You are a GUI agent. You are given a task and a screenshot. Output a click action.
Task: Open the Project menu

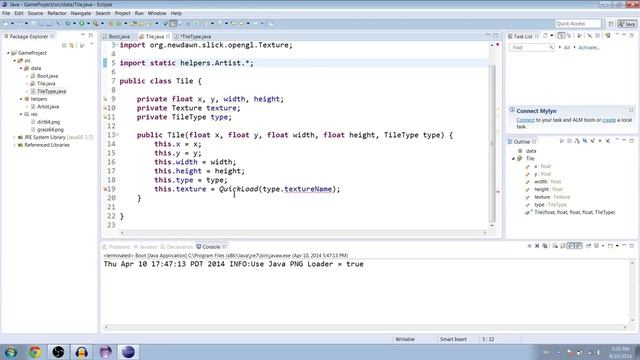[122, 13]
